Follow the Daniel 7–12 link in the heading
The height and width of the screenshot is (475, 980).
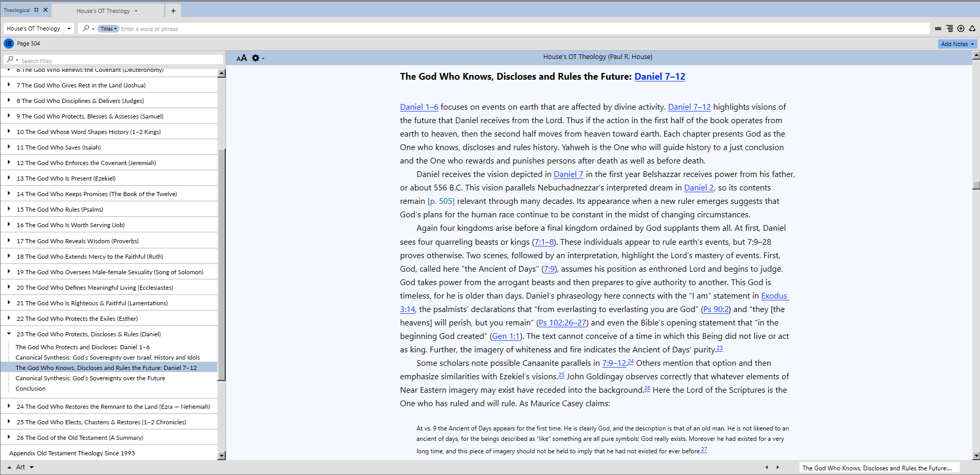point(660,77)
